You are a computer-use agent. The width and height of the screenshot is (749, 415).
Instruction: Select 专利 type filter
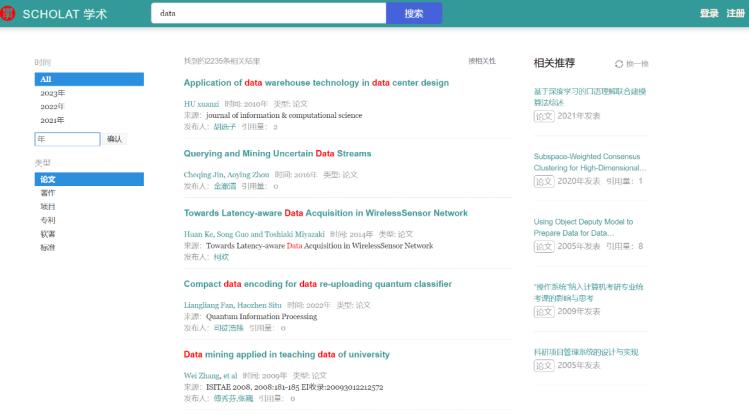click(x=47, y=220)
